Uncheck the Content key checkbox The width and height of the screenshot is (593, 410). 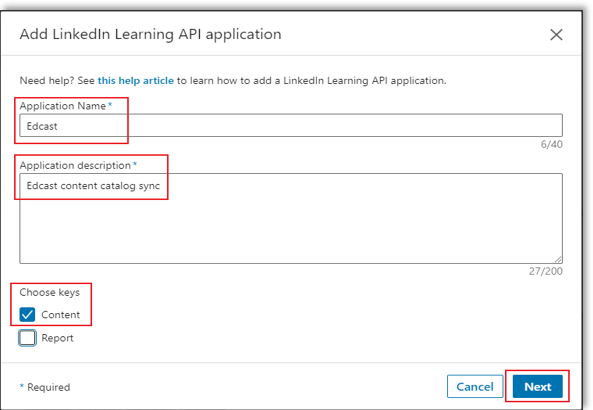[27, 314]
